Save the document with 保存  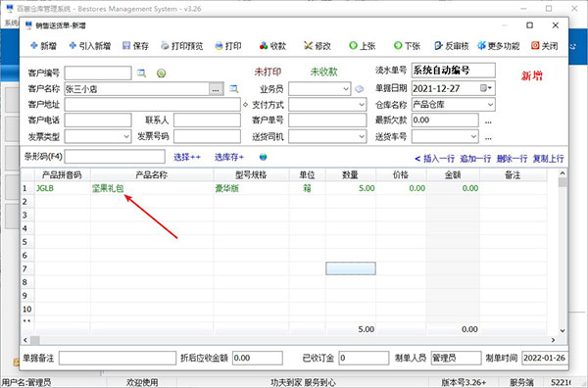(135, 46)
